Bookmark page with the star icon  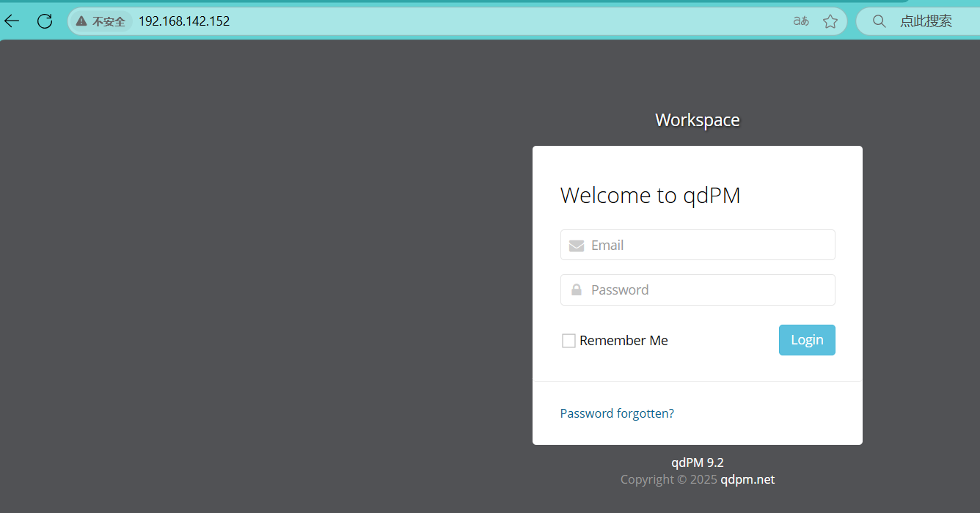tap(830, 21)
